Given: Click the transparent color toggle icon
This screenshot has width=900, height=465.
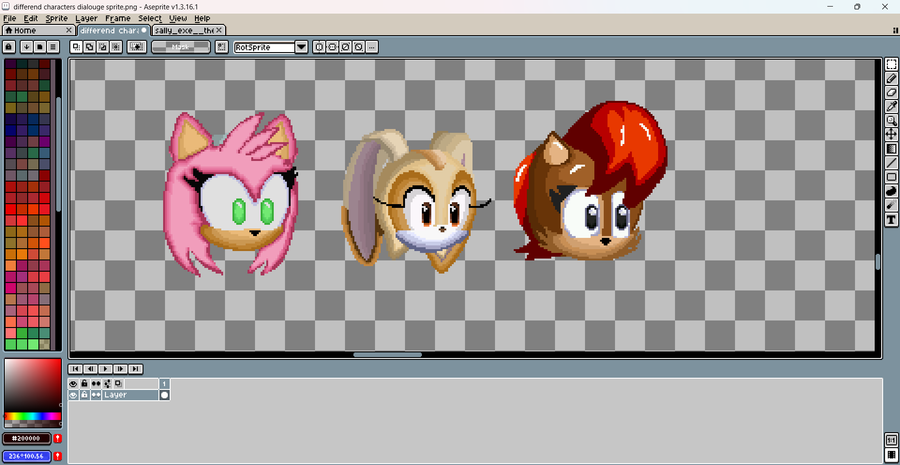Looking at the screenshot, I should [x=137, y=46].
